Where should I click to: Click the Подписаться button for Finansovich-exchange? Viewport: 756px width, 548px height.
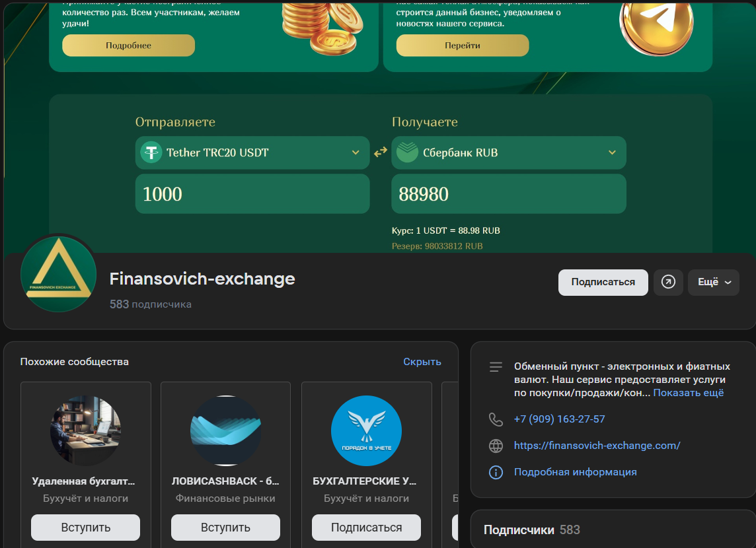point(603,282)
